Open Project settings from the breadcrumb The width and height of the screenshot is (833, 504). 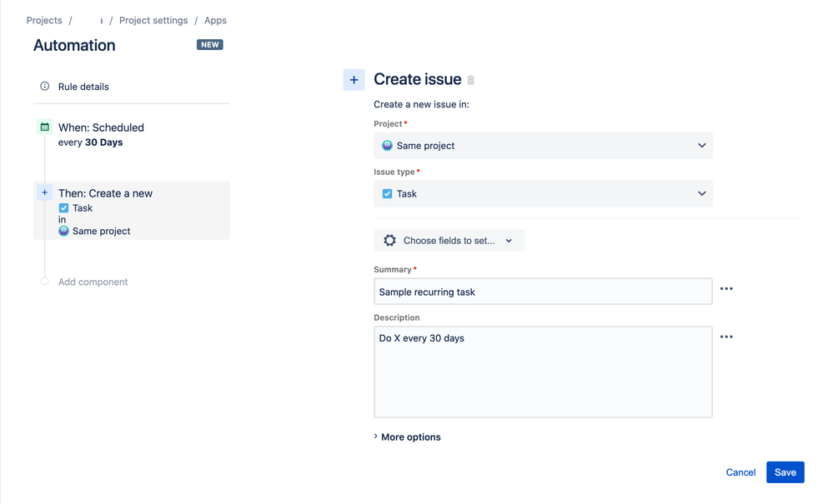click(153, 20)
